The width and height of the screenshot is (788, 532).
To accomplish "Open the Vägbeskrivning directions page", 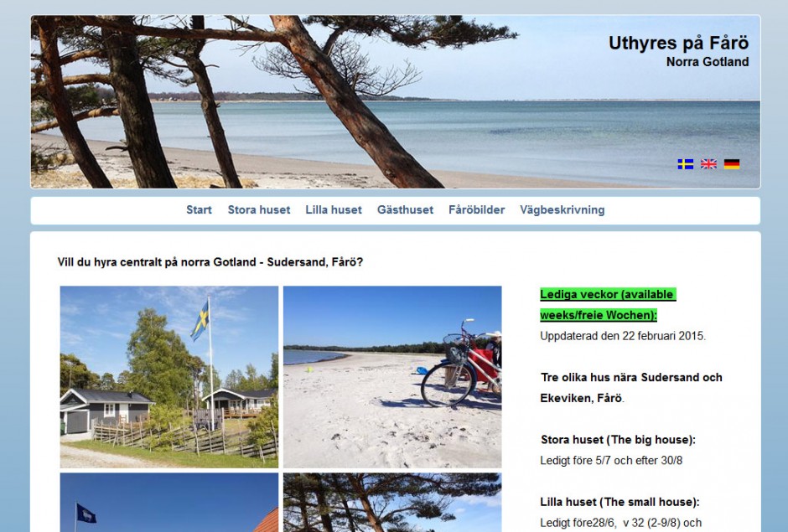I will coord(562,210).
